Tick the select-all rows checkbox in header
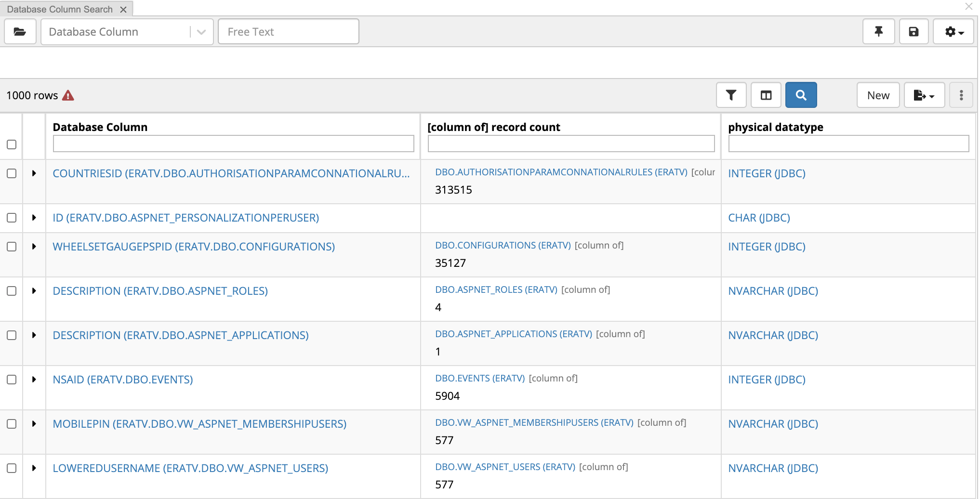Viewport: 980px width, 499px height. 12,144
